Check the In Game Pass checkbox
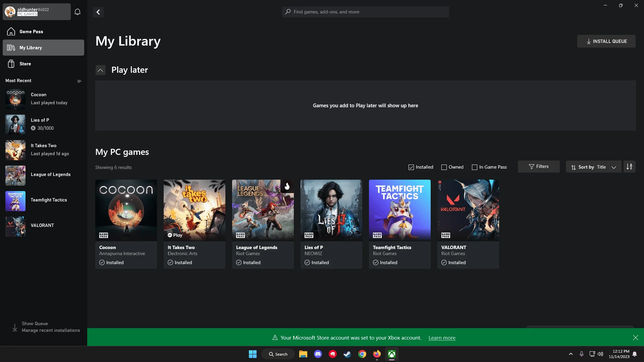The height and width of the screenshot is (362, 644). [475, 167]
